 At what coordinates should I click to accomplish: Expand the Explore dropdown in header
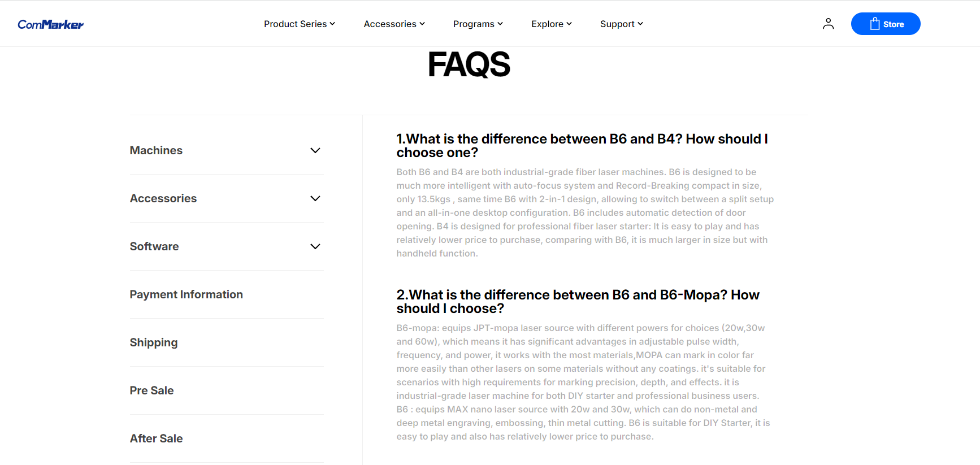click(551, 24)
